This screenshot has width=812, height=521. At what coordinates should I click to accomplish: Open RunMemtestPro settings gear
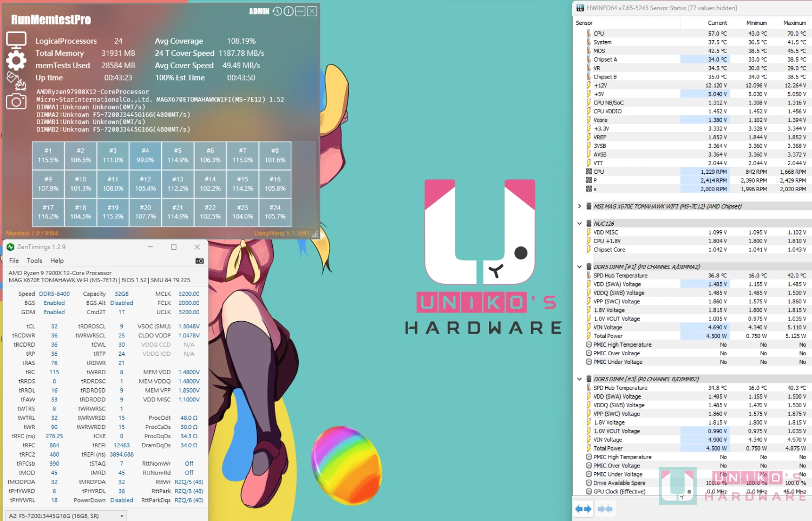coord(16,61)
